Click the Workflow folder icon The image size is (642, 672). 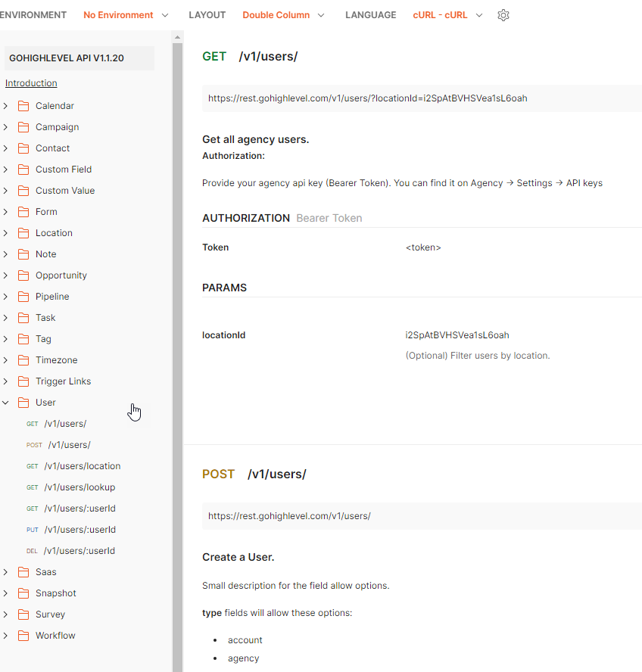click(x=23, y=636)
